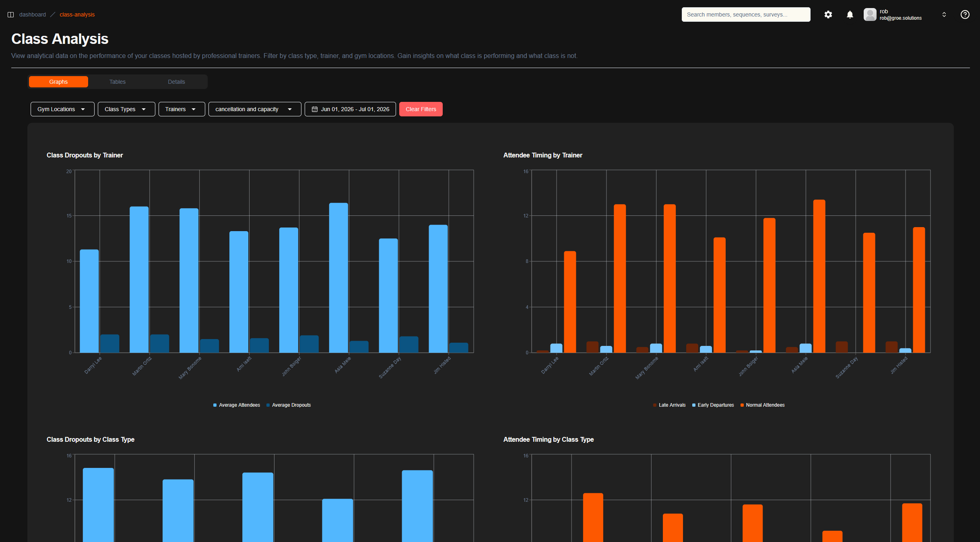The width and height of the screenshot is (980, 542).
Task: Click the Clear Filters button
Action: point(421,109)
